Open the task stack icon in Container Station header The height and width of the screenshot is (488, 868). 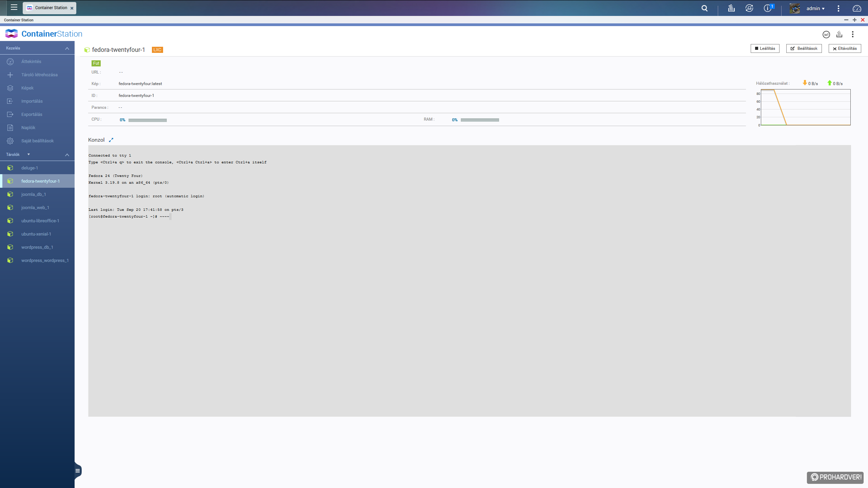[x=840, y=34]
